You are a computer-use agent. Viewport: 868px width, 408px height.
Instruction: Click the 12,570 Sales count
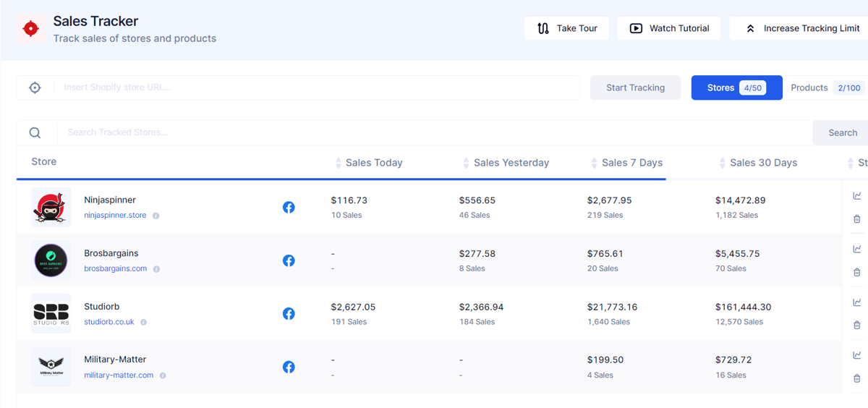coord(739,322)
